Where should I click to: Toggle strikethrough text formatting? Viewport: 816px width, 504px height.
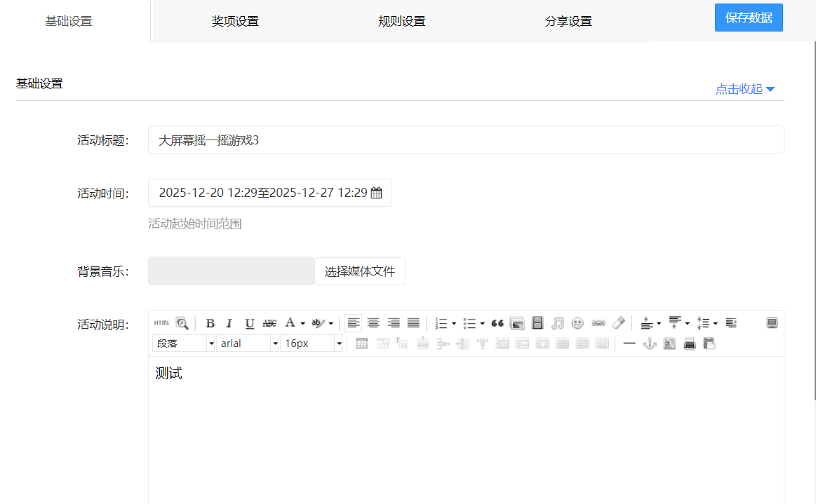pos(269,323)
